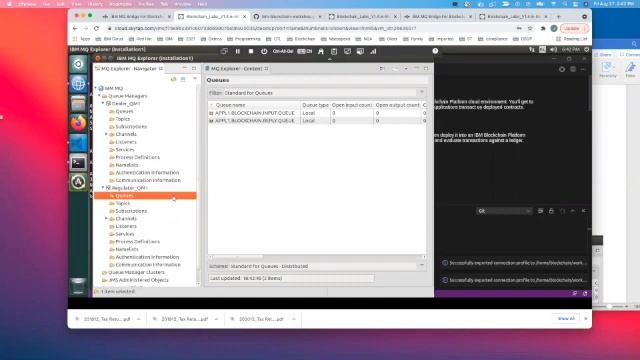Image resolution: width=640 pixels, height=360 pixels.
Task: Select Listeners under Dealer_QM1
Action: (126, 142)
